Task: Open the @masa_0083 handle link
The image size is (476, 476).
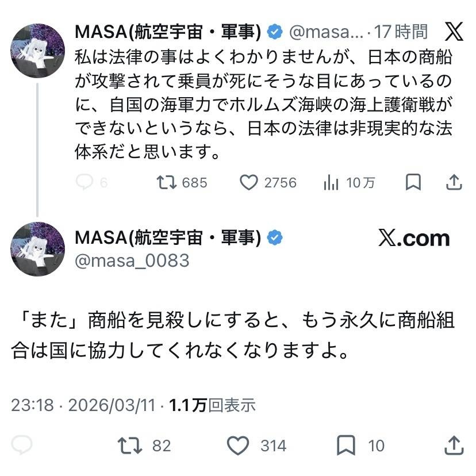Action: tap(132, 261)
